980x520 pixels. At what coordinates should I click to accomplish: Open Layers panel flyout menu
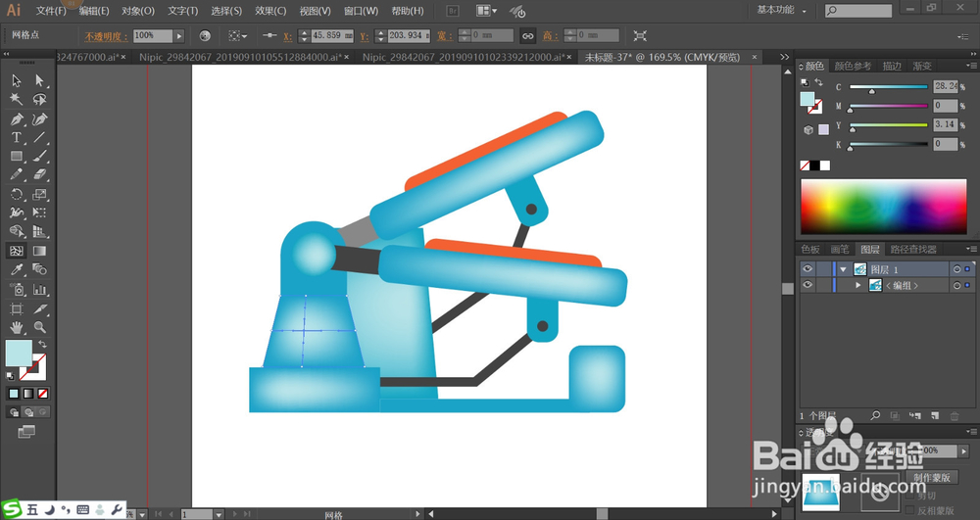(x=970, y=249)
